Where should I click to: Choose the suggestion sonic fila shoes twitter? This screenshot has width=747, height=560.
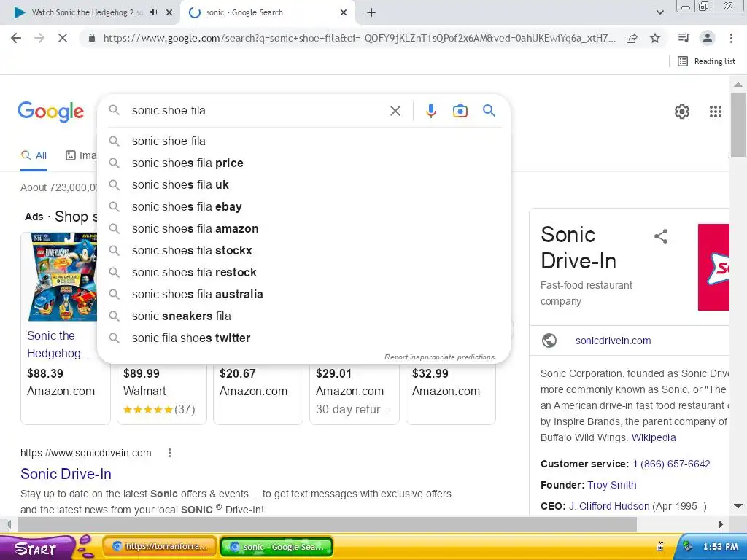[x=304, y=338]
